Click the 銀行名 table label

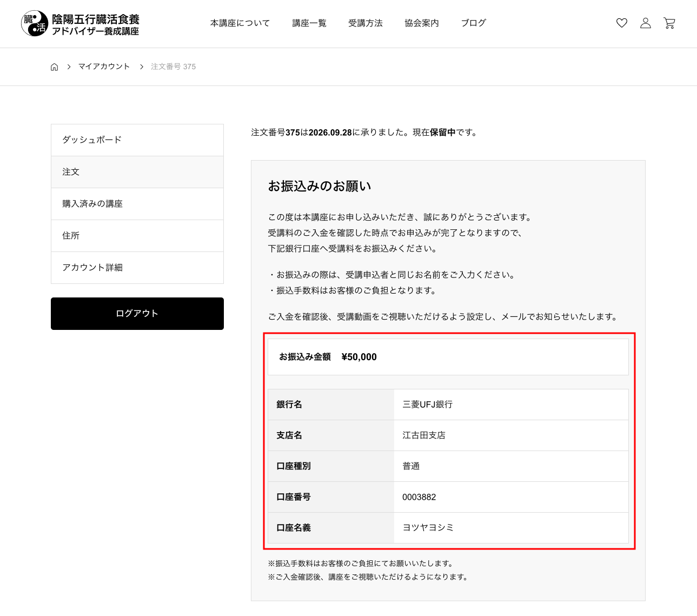click(289, 405)
